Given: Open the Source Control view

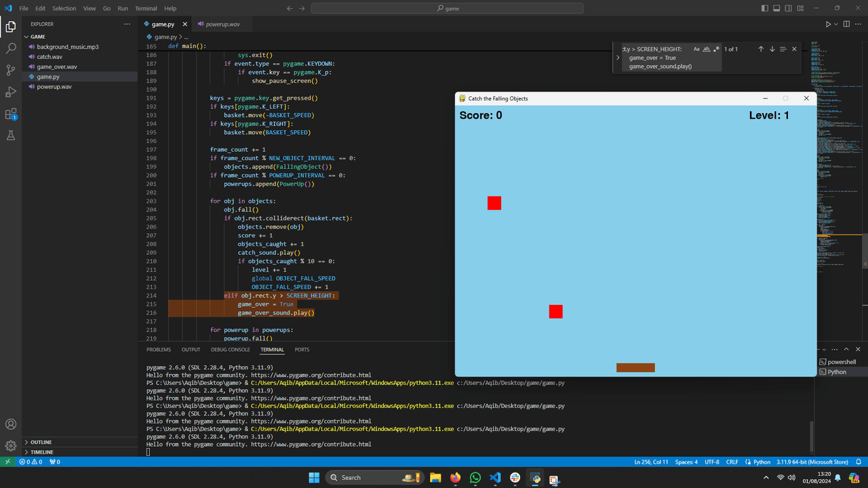Looking at the screenshot, I should pyautogui.click(x=11, y=70).
